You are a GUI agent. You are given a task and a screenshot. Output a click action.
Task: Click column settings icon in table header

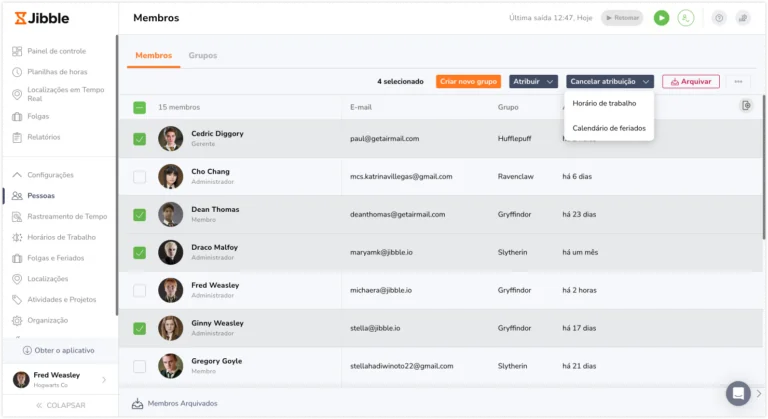746,105
